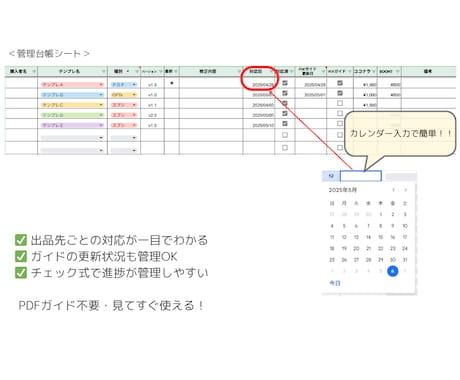Open empty type dropdown in last row

point(124,150)
